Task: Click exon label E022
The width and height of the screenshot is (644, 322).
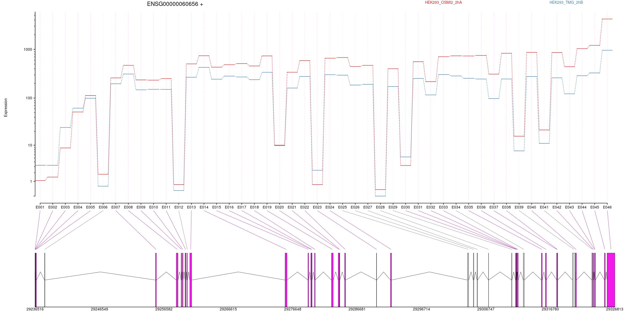Action: [305, 207]
